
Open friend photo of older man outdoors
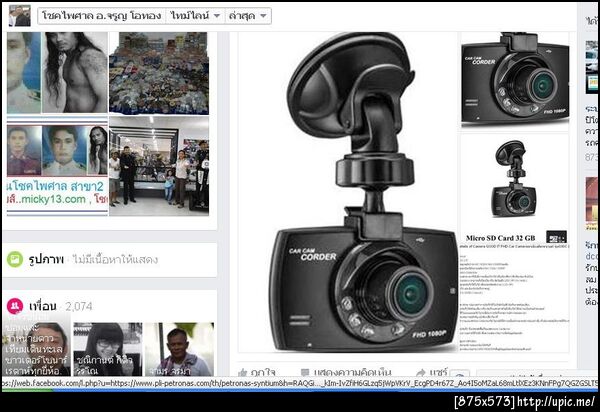click(x=179, y=349)
